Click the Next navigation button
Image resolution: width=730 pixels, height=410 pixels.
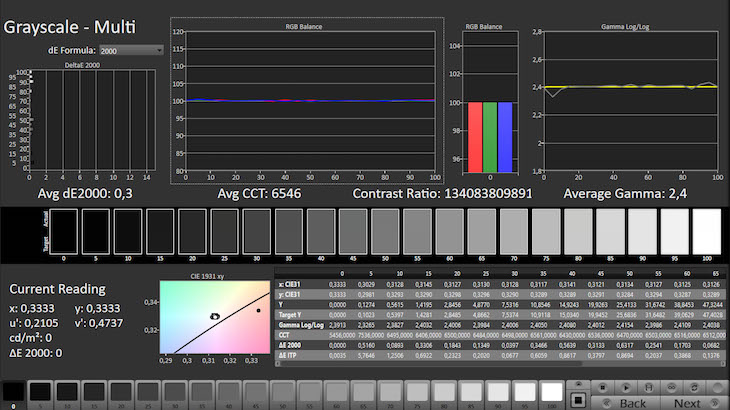[690, 403]
